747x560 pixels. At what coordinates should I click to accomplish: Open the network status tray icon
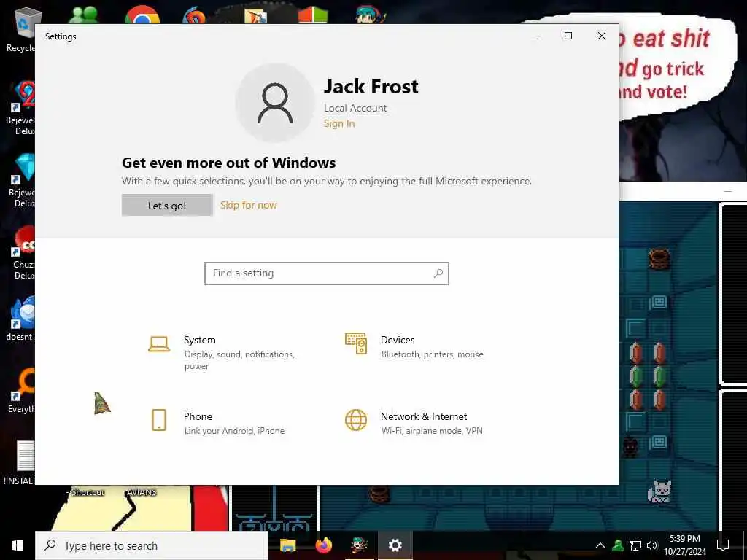click(635, 545)
